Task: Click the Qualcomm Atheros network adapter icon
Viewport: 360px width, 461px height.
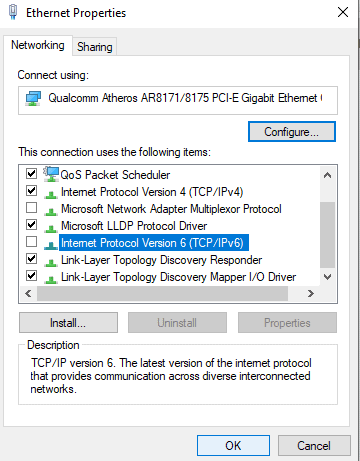Action: [x=33, y=99]
